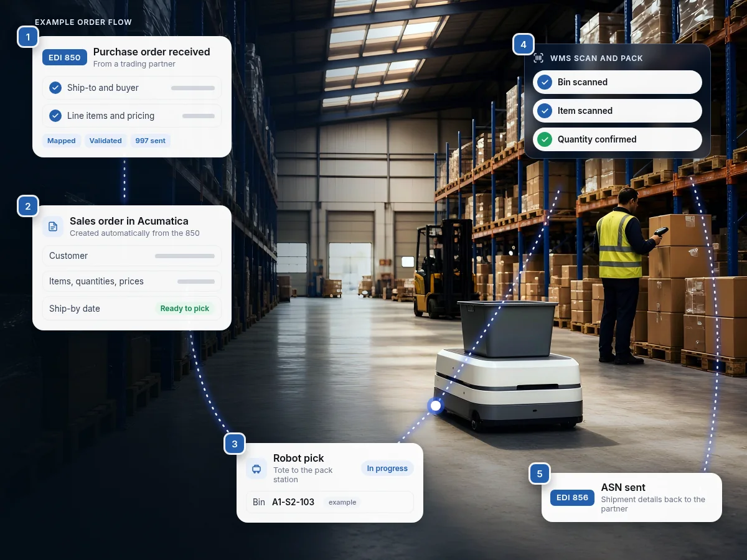Click the document icon beside Sales order in Acumatica
This screenshot has height=560, width=747.
(x=53, y=226)
